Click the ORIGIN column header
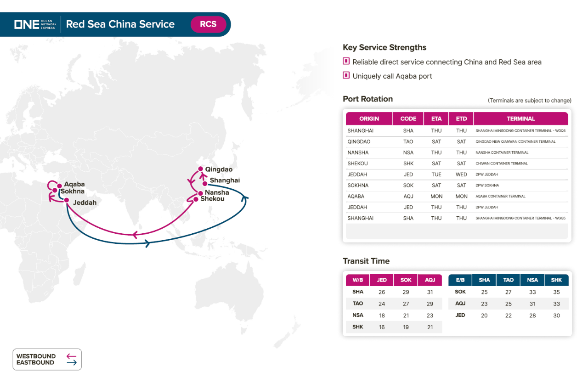 pyautogui.click(x=369, y=118)
